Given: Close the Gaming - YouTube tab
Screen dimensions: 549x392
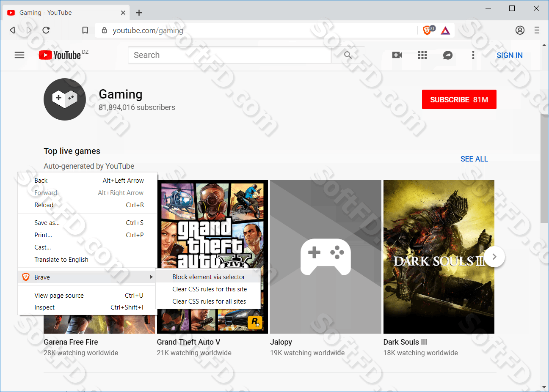Looking at the screenshot, I should tap(123, 13).
